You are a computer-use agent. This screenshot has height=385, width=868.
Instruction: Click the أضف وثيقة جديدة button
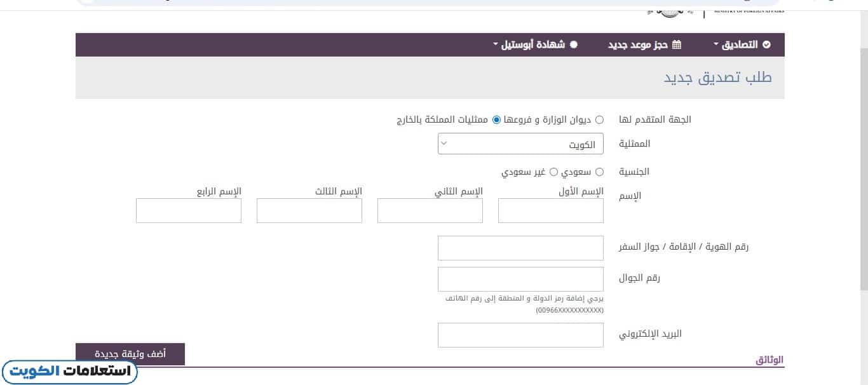point(130,354)
